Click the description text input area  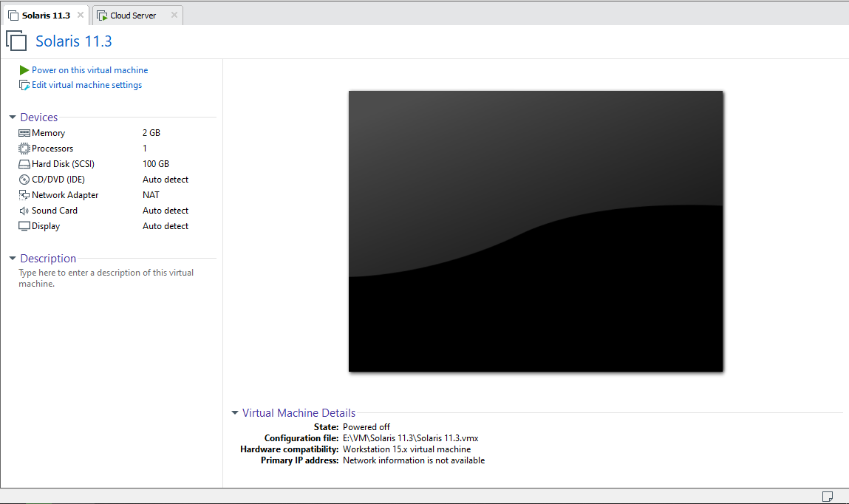[x=106, y=278]
